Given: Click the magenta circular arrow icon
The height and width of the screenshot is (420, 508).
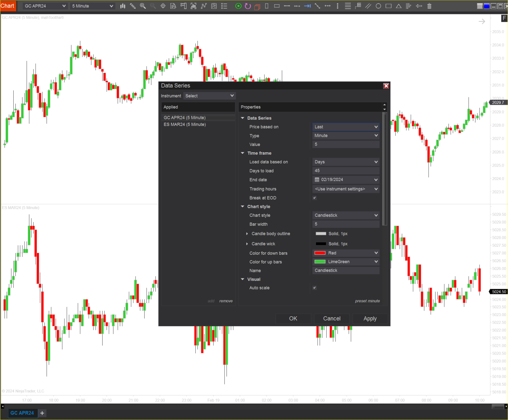Looking at the screenshot, I should pos(248,6).
